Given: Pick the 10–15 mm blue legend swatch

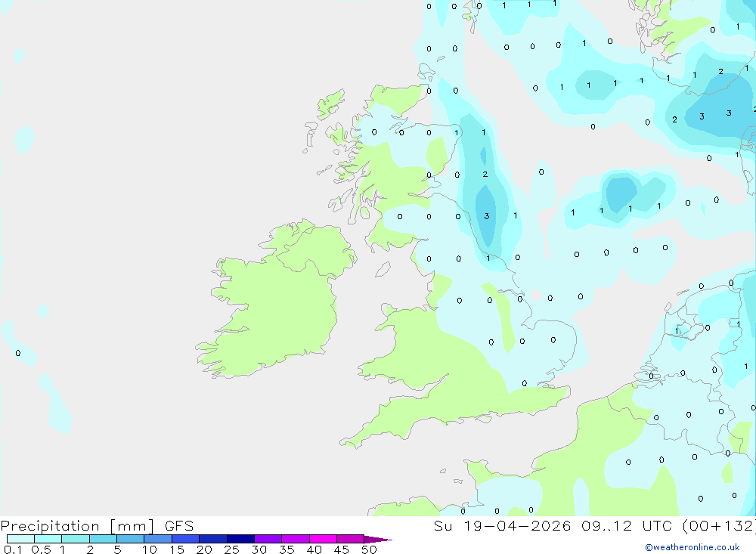Looking at the screenshot, I should [158, 539].
